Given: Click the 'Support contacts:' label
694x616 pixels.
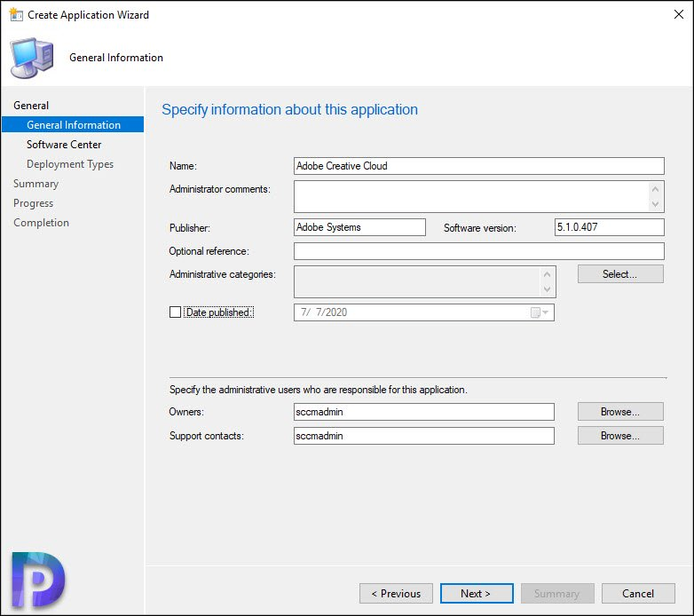Looking at the screenshot, I should tap(206, 436).
